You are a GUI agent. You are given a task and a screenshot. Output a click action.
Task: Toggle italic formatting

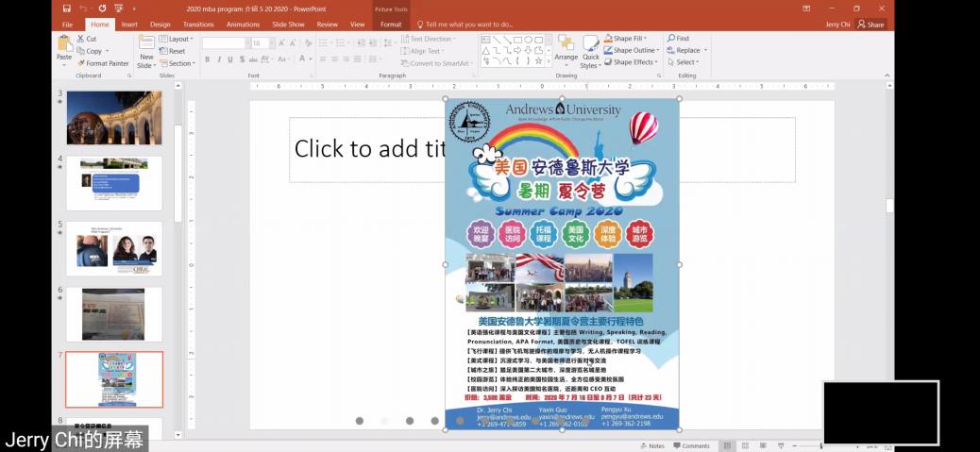tap(219, 59)
